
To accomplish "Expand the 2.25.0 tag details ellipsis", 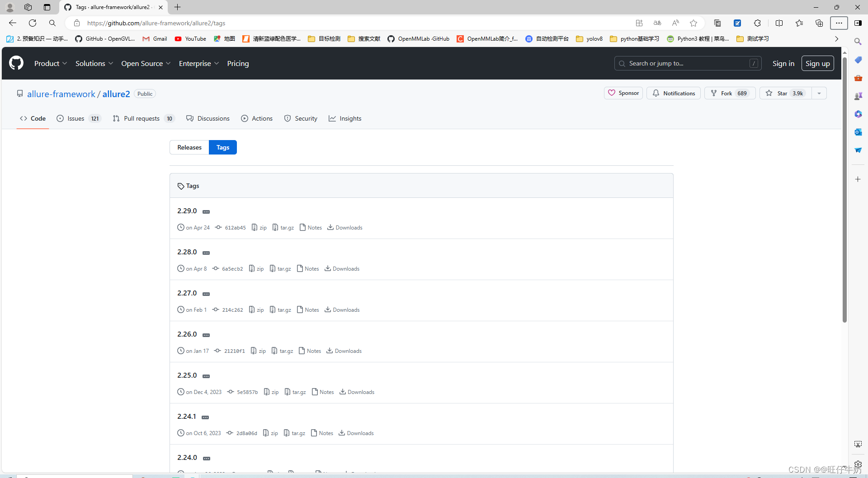I will (x=206, y=376).
